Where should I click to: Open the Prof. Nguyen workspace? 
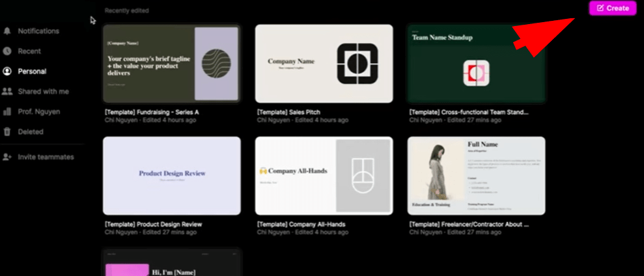coord(38,112)
